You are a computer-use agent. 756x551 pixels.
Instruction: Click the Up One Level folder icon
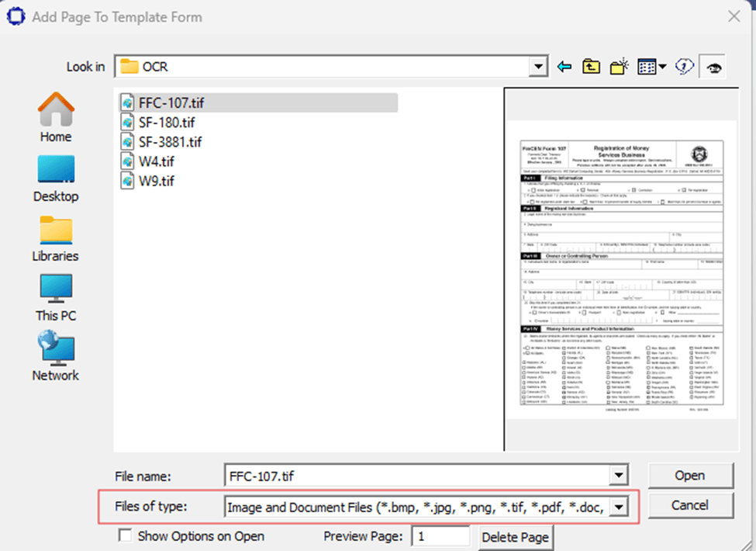(x=590, y=66)
